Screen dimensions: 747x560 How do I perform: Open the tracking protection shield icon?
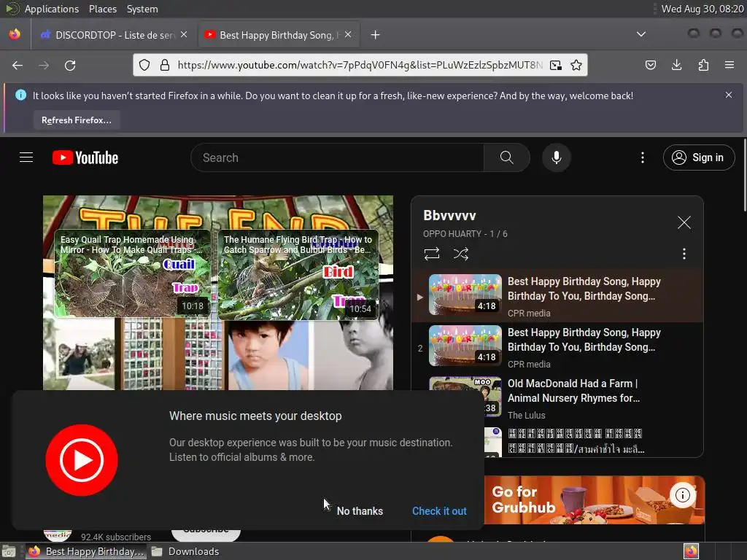(x=144, y=65)
